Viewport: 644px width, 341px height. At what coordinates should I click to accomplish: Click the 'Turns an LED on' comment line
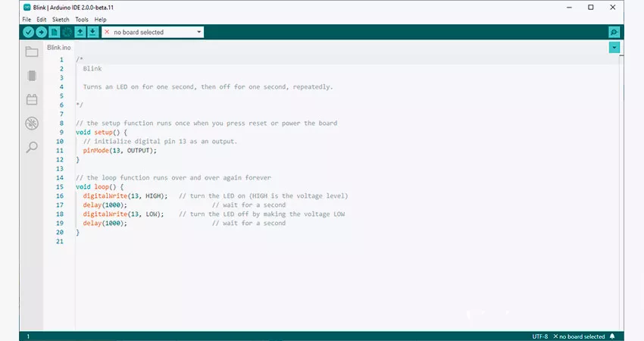pyautogui.click(x=208, y=86)
